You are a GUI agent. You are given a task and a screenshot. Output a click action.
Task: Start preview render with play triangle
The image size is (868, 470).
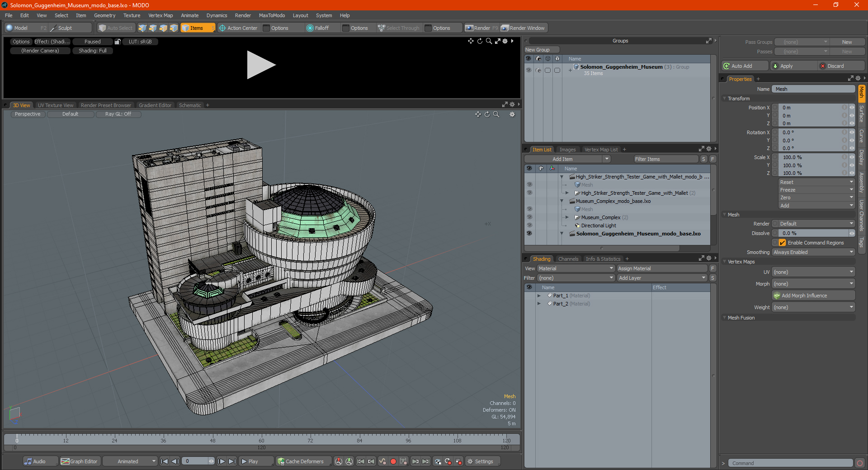click(x=261, y=65)
